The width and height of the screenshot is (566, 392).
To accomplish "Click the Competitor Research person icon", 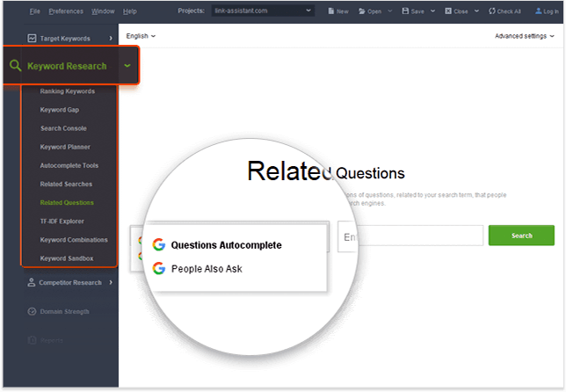I will click(32, 282).
